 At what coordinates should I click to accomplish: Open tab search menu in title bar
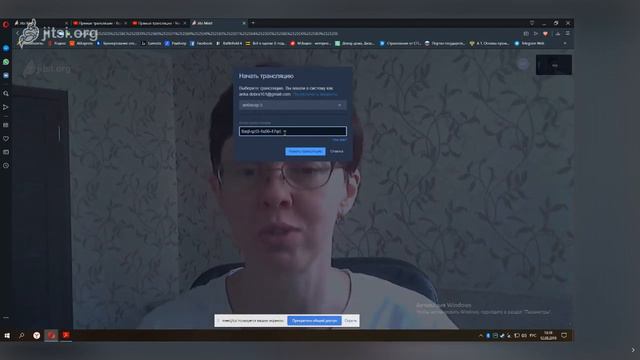click(x=531, y=23)
